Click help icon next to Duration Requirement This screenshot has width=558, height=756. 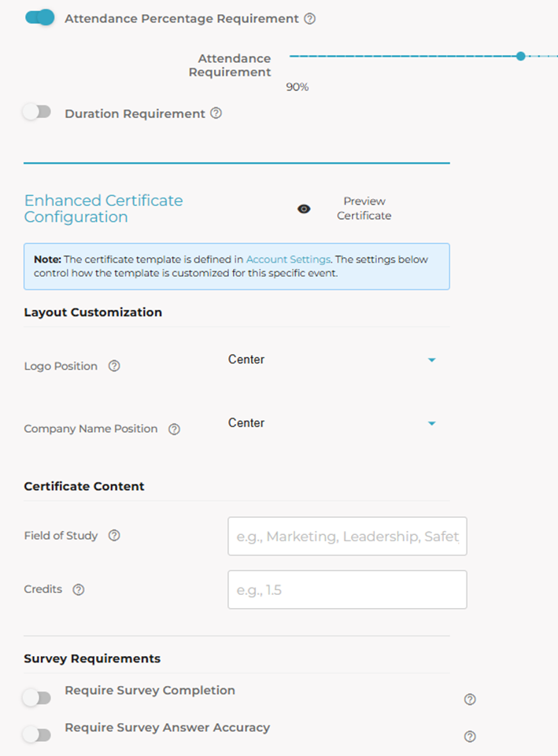pos(216,113)
